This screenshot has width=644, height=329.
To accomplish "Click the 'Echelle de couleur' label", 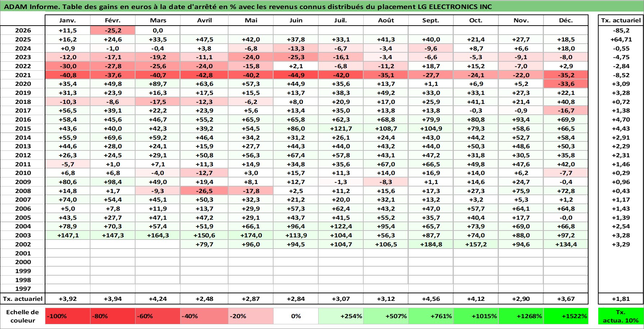I will click(23, 316).
